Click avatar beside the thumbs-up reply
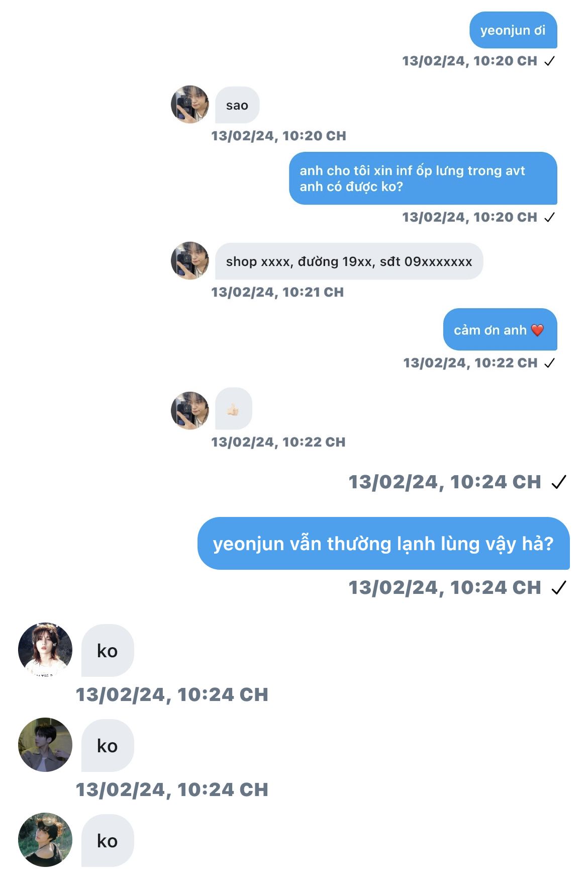The image size is (588, 875). pyautogui.click(x=190, y=411)
